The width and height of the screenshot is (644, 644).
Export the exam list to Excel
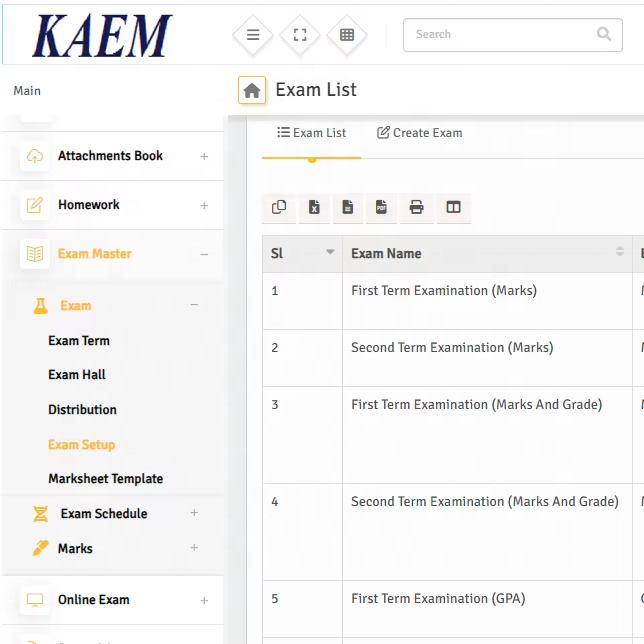314,207
